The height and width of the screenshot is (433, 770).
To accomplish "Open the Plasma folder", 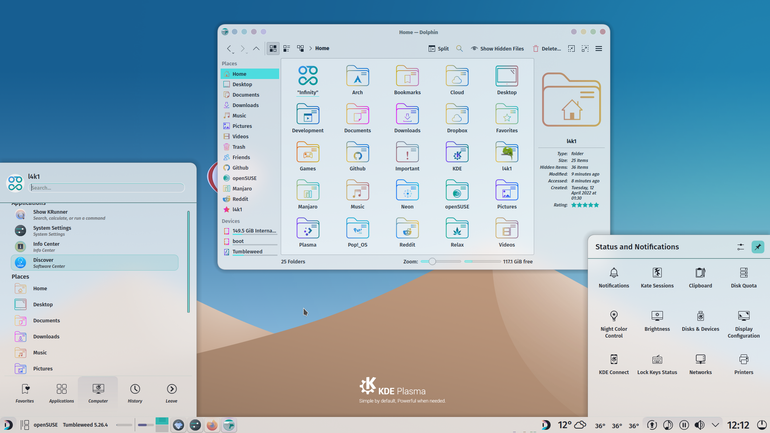I will pyautogui.click(x=307, y=233).
